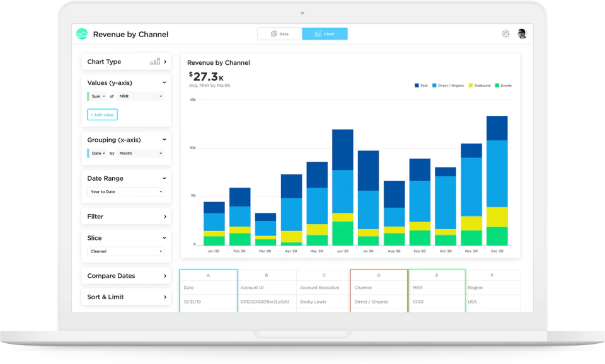Open the Month dropdown under Grouping
The width and height of the screenshot is (605, 364).
pos(139,153)
